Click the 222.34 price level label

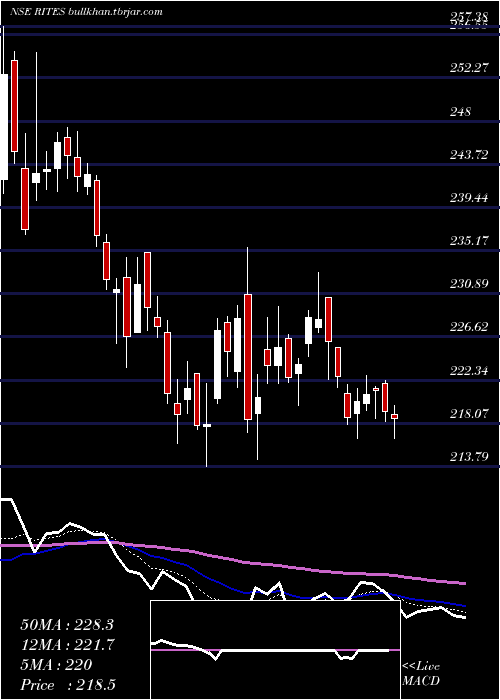(x=469, y=370)
